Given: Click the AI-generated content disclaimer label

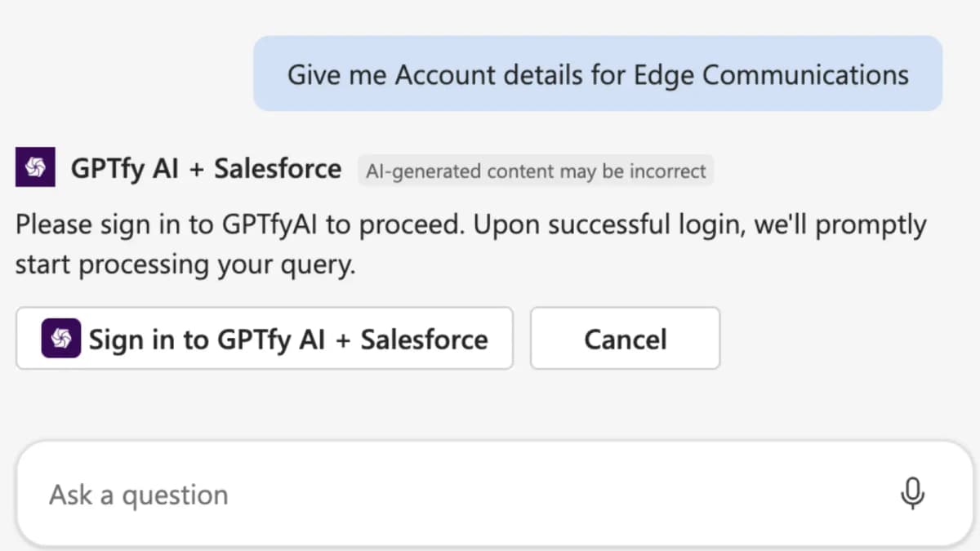Looking at the screenshot, I should (535, 171).
